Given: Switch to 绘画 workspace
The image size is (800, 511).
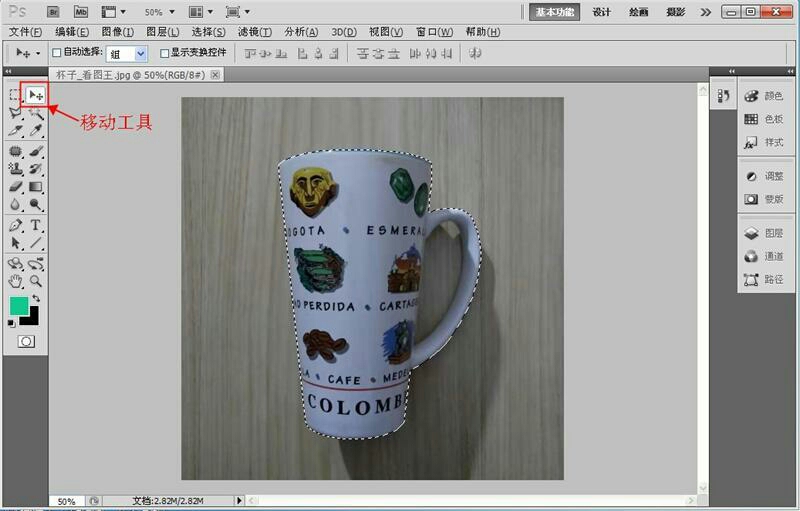Looking at the screenshot, I should click(638, 12).
